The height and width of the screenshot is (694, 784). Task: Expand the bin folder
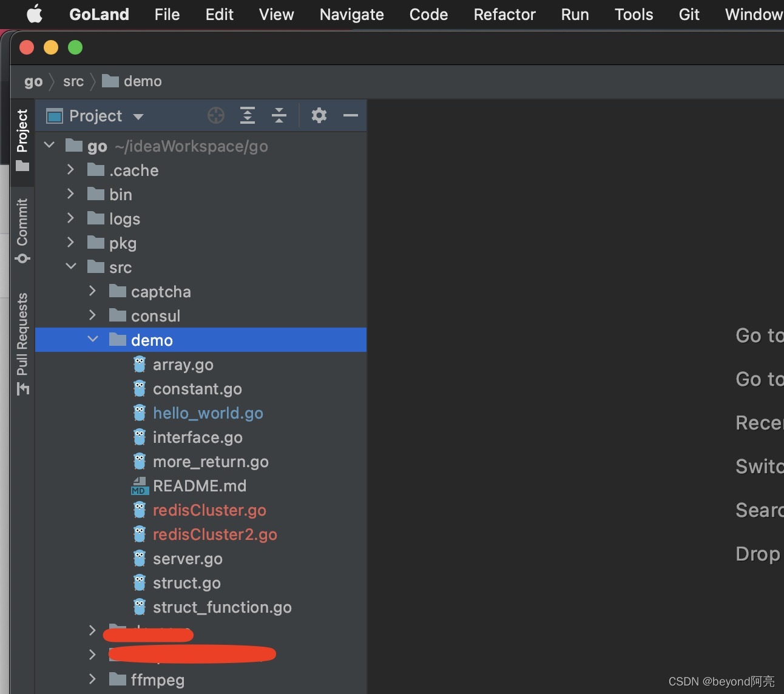[x=71, y=194]
